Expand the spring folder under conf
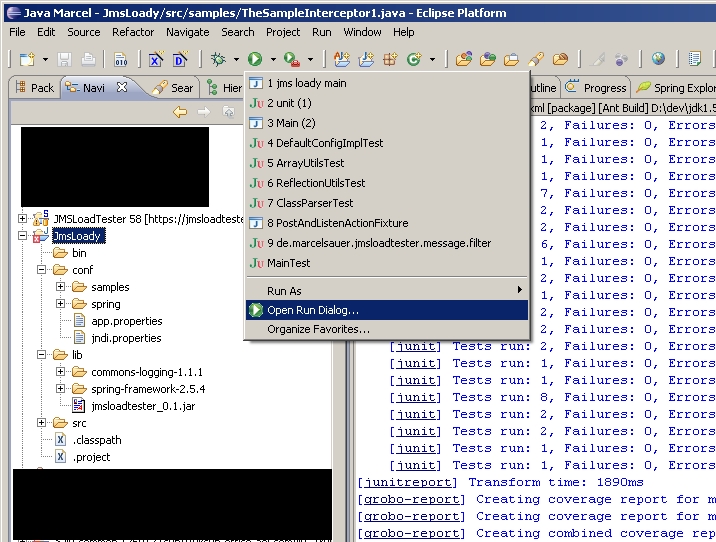Screen dimensions: 716x542 pos(60,304)
